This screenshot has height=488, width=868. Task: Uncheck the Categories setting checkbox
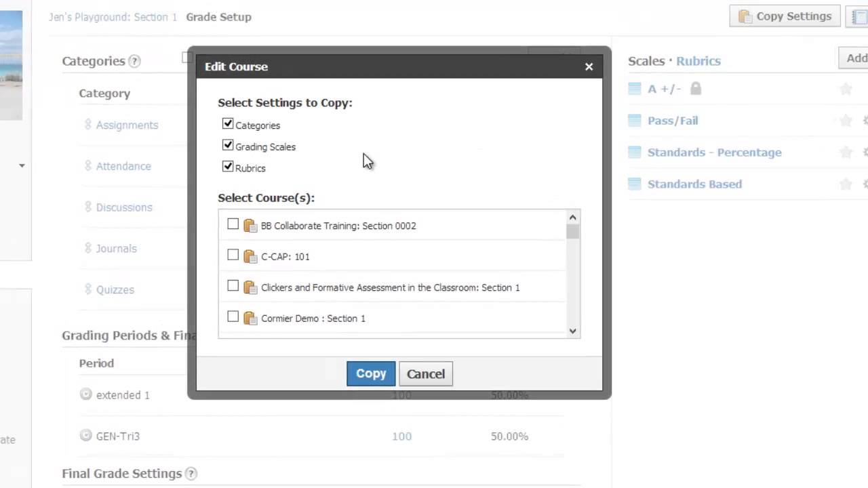pos(228,124)
